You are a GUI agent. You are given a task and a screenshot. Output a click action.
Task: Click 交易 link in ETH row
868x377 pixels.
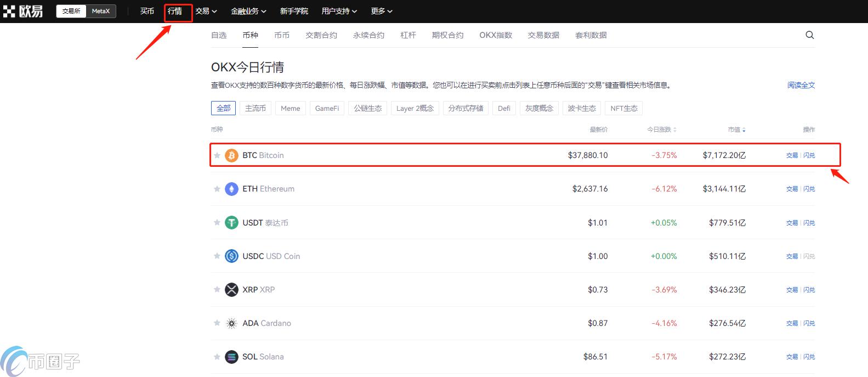tap(792, 189)
